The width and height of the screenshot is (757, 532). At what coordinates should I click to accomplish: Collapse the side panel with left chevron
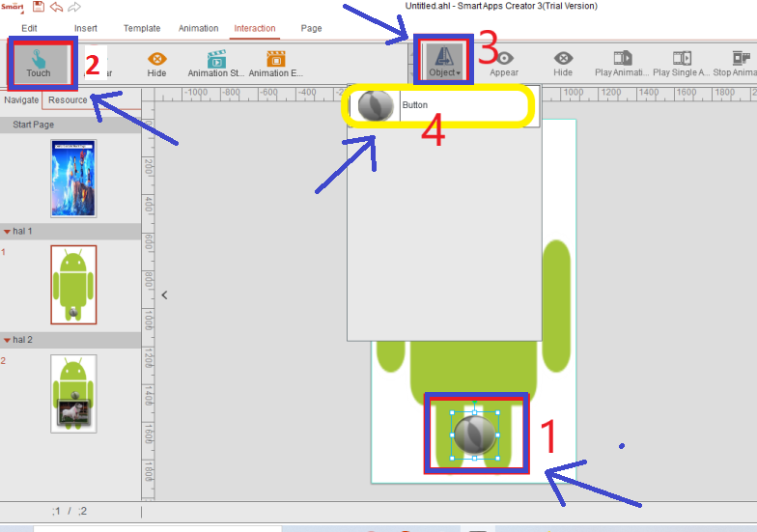164,295
